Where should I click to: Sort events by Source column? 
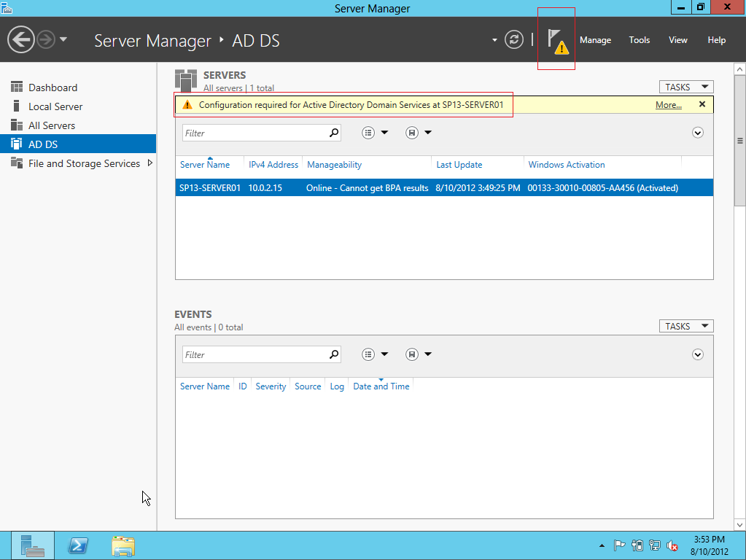click(308, 386)
